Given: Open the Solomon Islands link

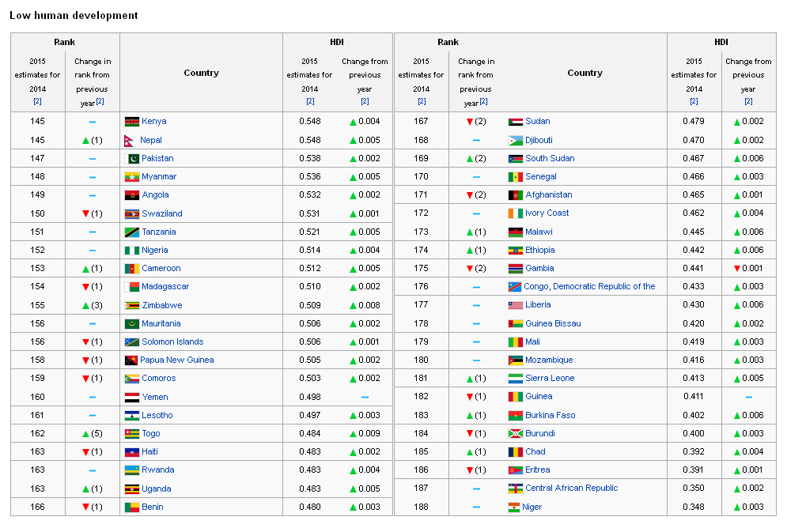Looking at the screenshot, I should (x=172, y=341).
